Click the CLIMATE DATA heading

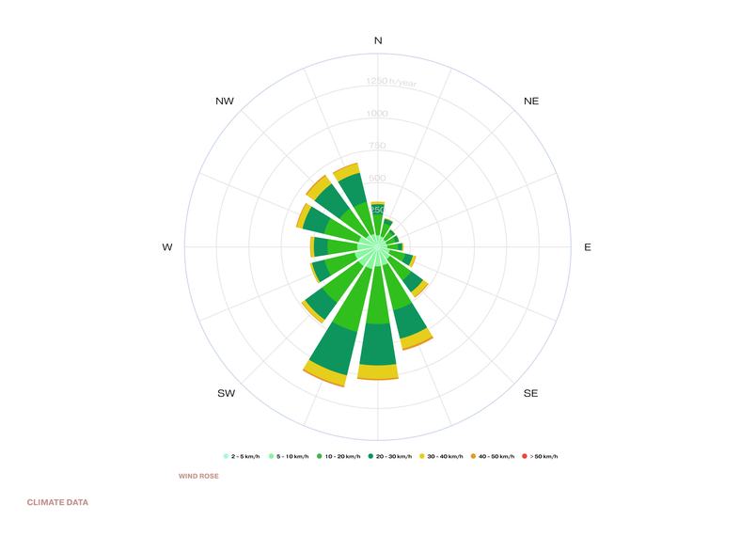[57, 502]
